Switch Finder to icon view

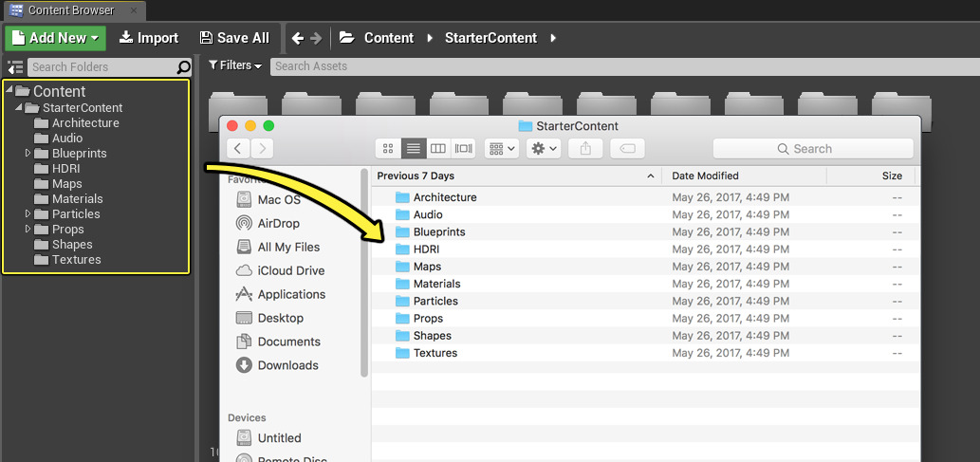[387, 149]
